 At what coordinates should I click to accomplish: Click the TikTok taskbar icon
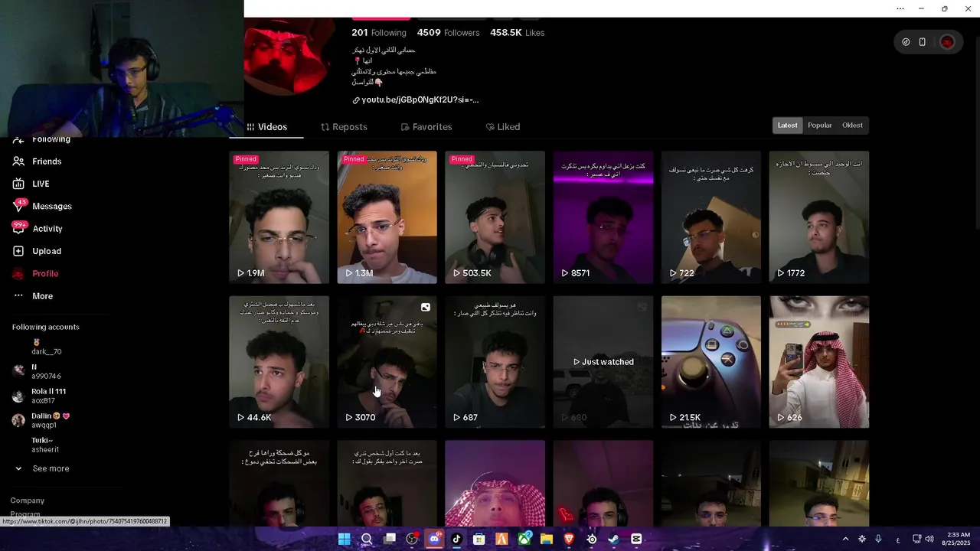(x=456, y=539)
